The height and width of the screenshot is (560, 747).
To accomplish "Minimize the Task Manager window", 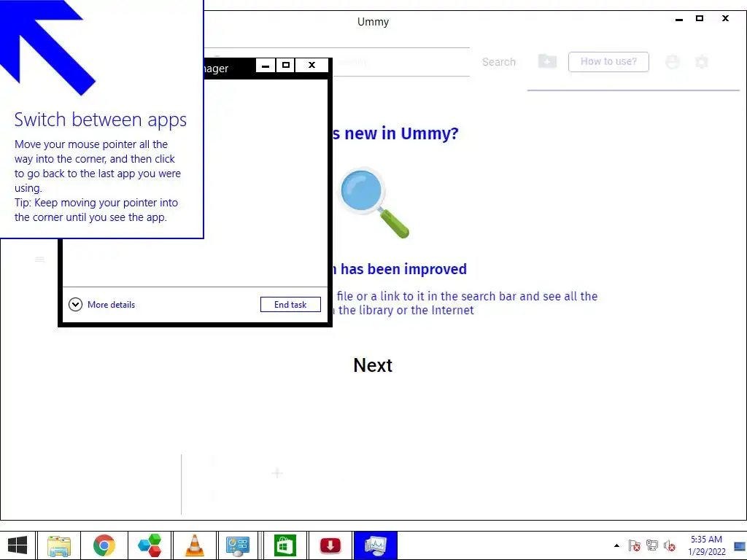I will pos(266,65).
